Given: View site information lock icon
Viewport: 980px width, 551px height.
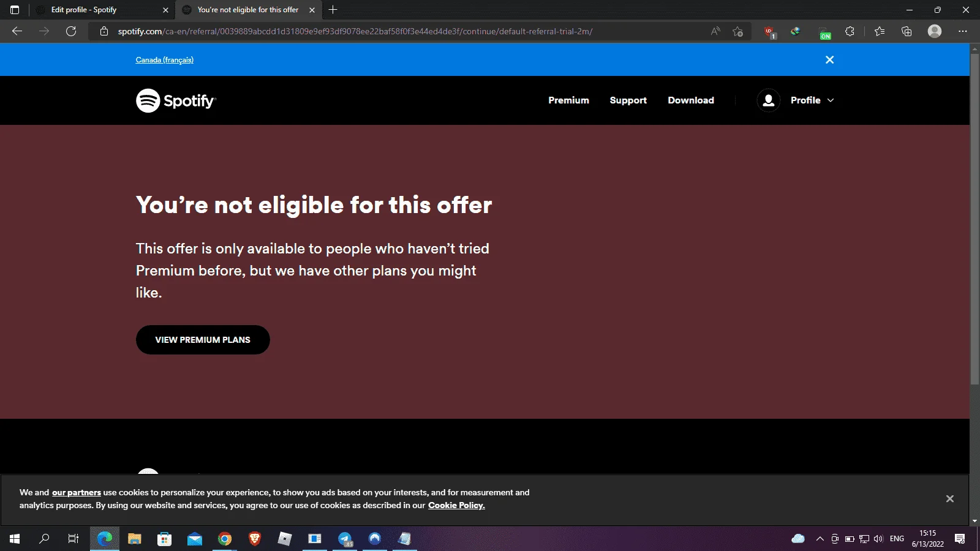Looking at the screenshot, I should coord(104,31).
